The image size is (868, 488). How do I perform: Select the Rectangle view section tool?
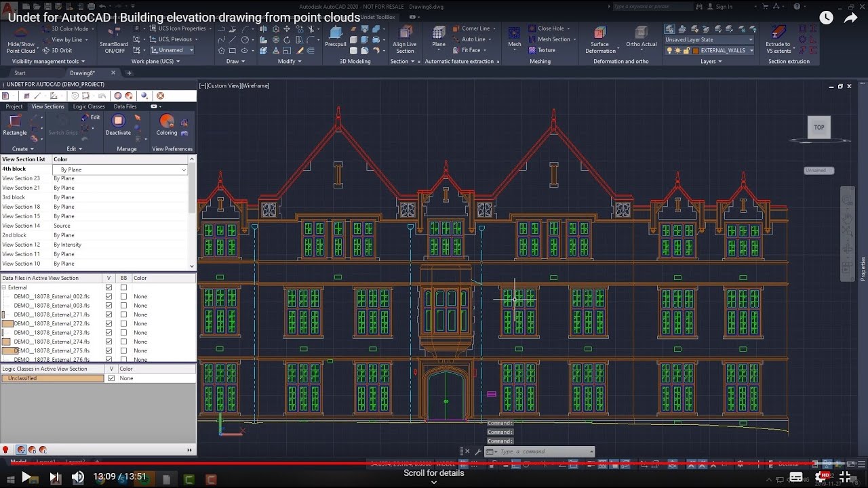tap(15, 125)
